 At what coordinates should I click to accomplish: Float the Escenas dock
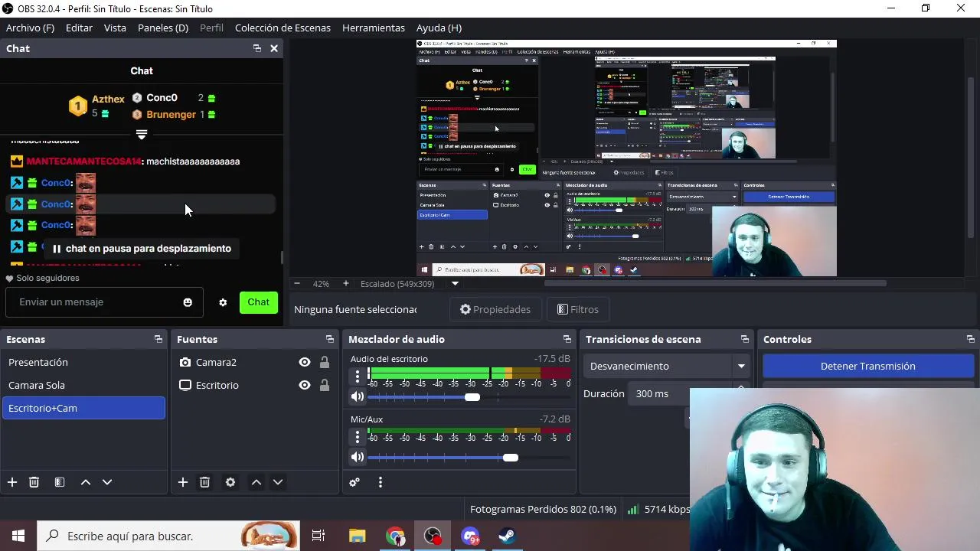coord(158,339)
